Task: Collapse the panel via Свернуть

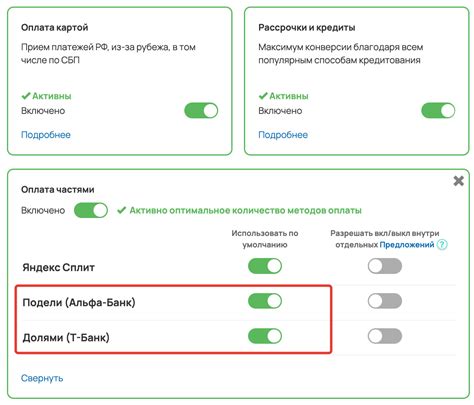Action: point(42,378)
